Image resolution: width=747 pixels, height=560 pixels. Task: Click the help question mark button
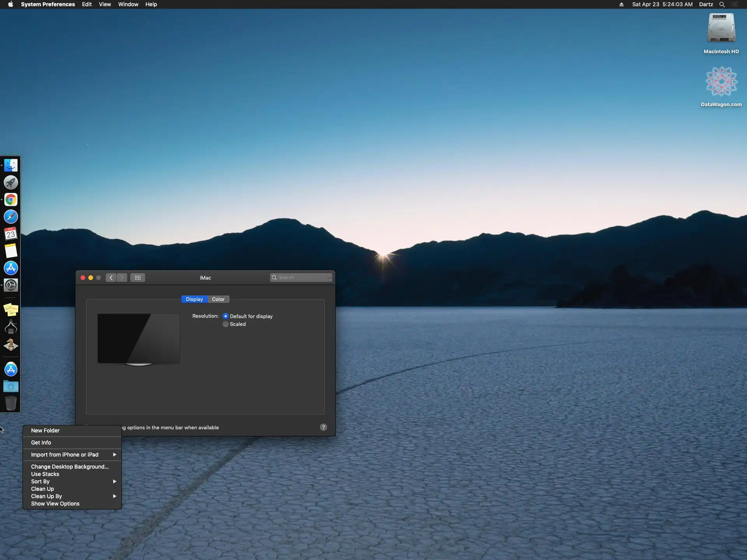pos(323,427)
